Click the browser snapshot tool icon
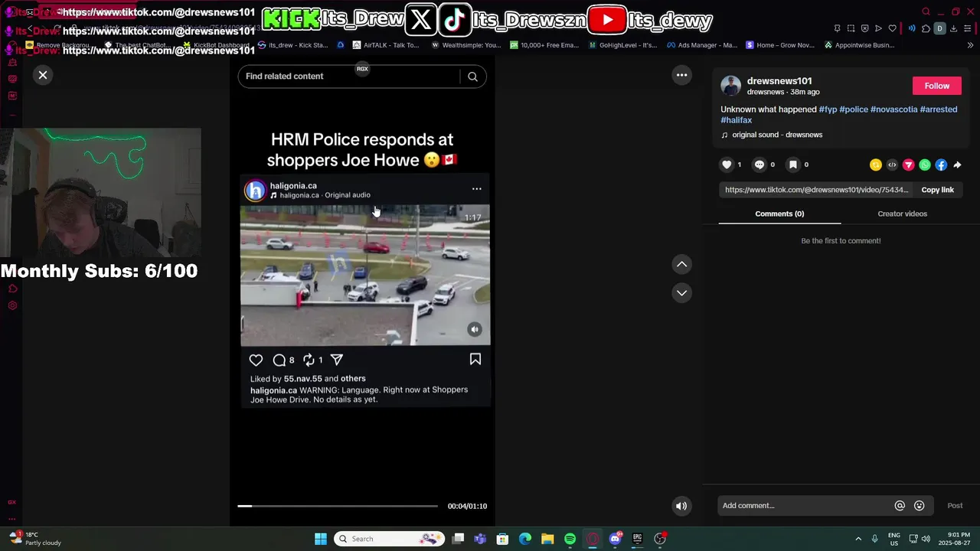The image size is (980, 551). [x=851, y=28]
